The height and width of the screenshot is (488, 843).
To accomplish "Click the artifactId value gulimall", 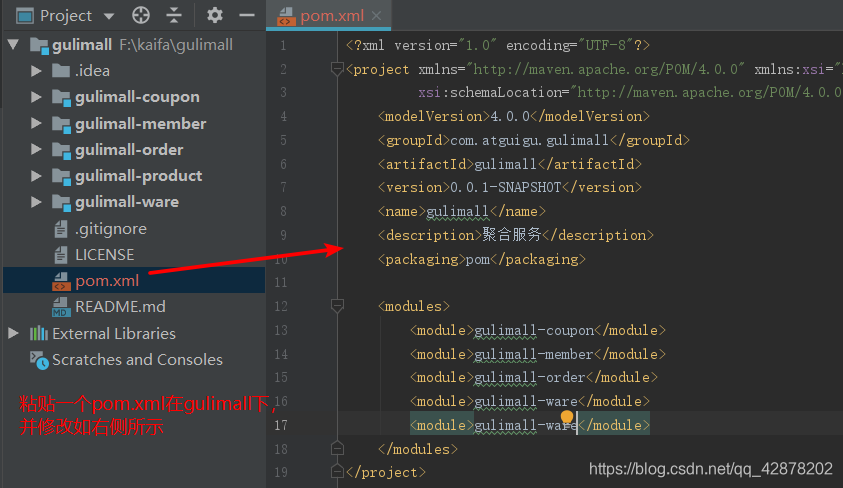I will coord(505,164).
